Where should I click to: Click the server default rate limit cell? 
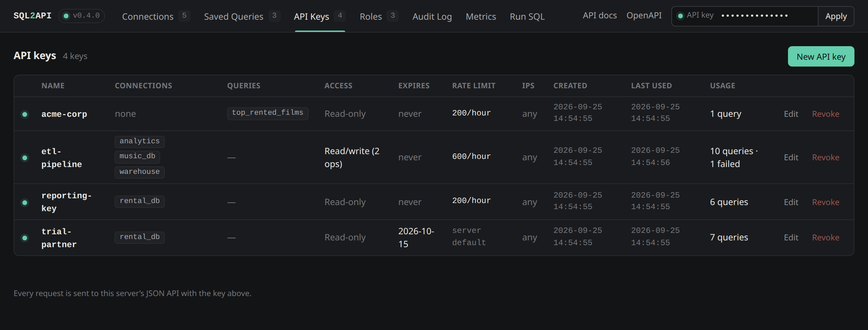coord(469,237)
